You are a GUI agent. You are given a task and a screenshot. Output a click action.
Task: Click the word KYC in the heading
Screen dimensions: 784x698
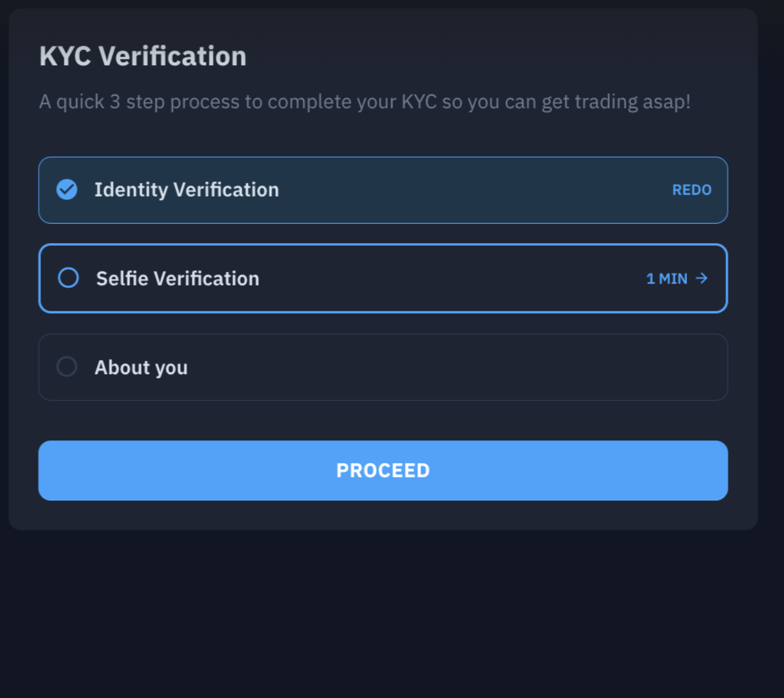pos(65,56)
